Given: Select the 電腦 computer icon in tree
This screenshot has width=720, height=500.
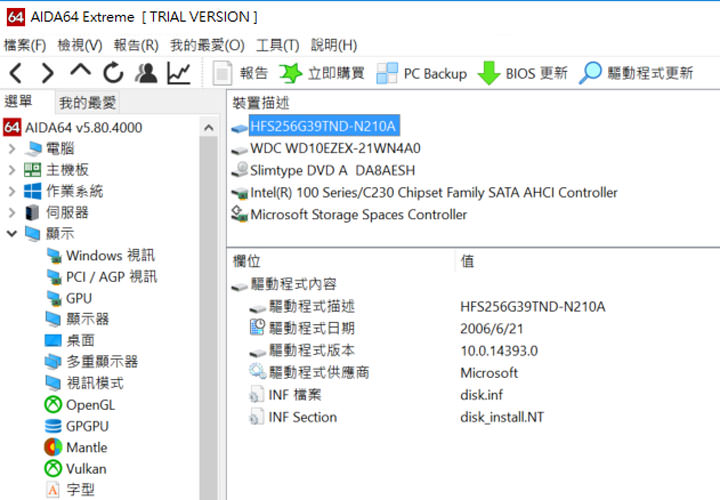Looking at the screenshot, I should pos(34,148).
